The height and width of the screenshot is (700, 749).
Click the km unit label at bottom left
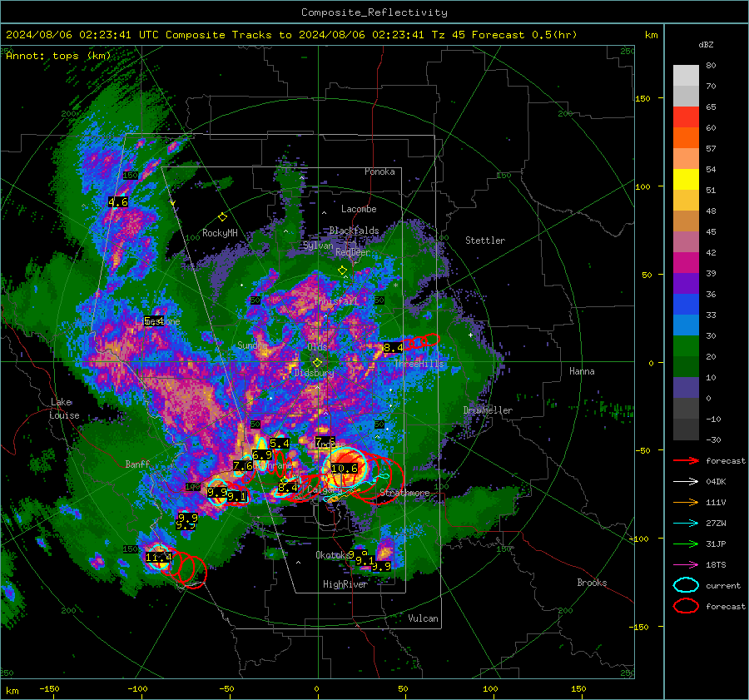(12, 691)
